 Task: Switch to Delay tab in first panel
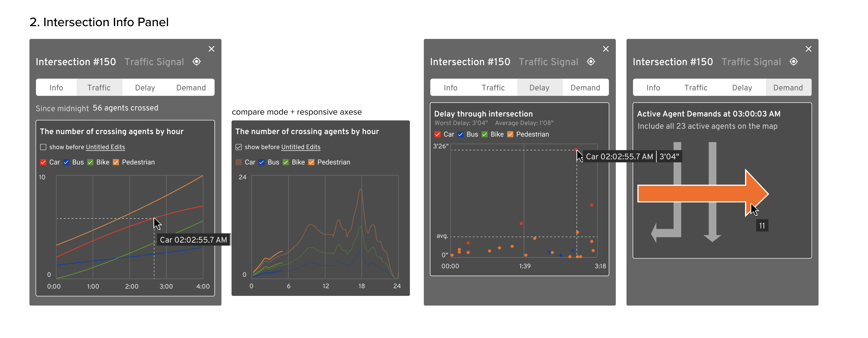click(x=145, y=87)
